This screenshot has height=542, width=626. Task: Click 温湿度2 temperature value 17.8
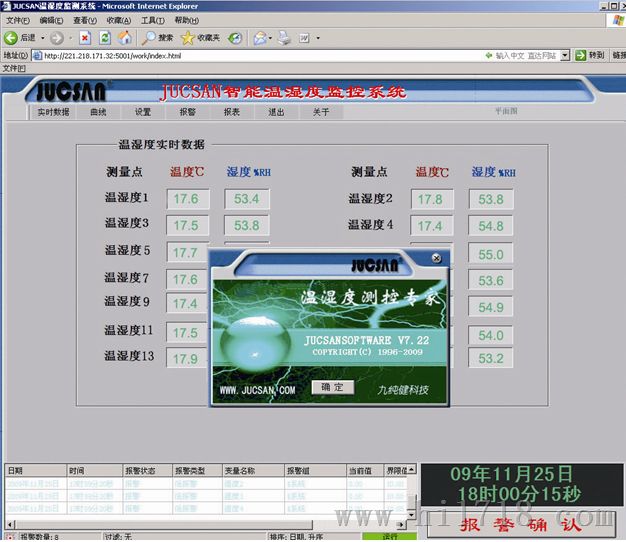tap(432, 199)
